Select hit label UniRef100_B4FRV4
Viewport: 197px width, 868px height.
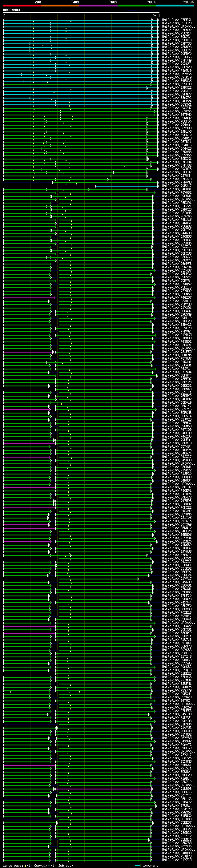(x=176, y=101)
